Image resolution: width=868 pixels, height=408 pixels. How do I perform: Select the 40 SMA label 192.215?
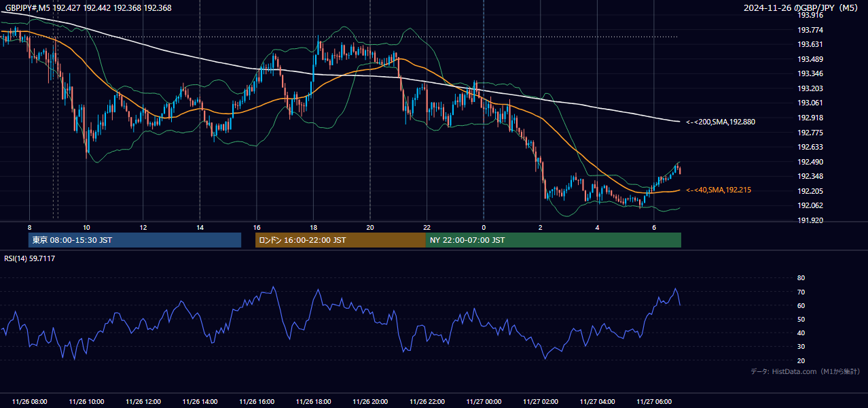click(x=719, y=190)
